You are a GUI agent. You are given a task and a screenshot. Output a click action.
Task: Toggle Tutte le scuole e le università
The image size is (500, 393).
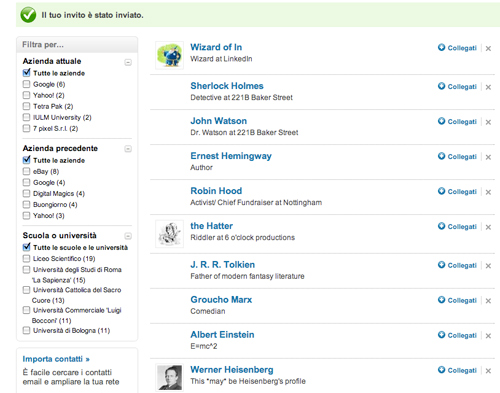click(x=27, y=247)
